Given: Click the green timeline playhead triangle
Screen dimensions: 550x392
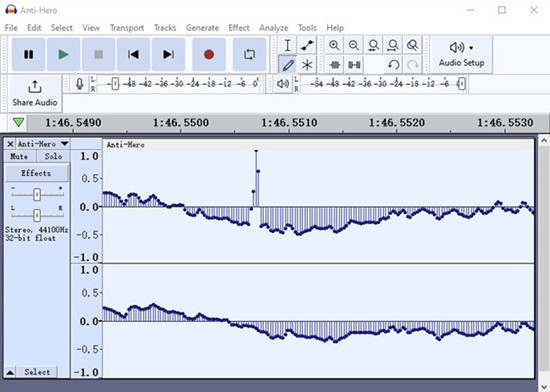Looking at the screenshot, I should pyautogui.click(x=18, y=122).
